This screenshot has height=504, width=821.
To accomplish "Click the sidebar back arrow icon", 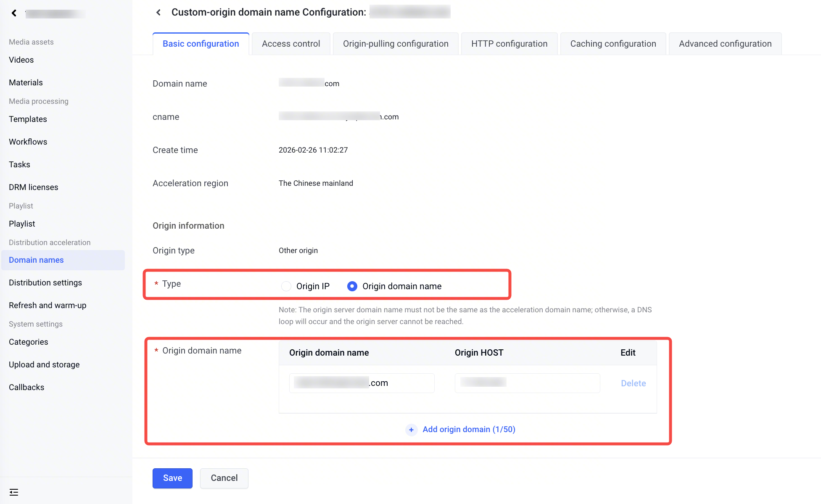I will (x=14, y=13).
